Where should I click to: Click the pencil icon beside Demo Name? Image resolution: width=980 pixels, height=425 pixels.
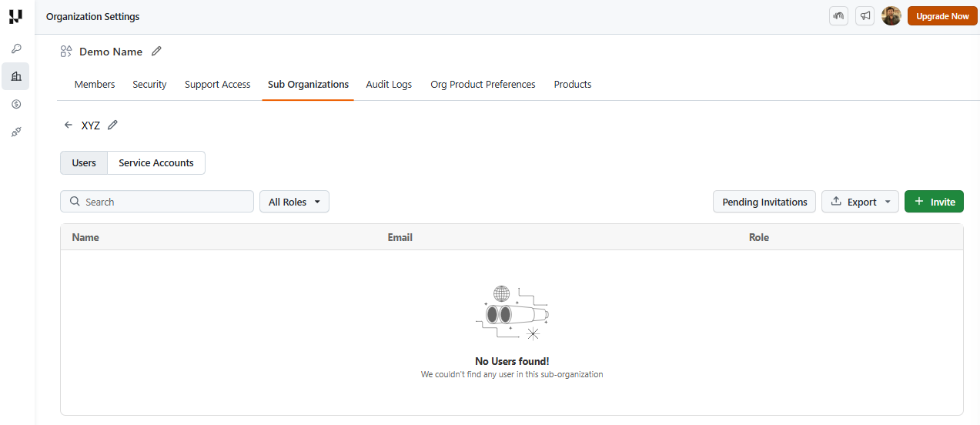156,52
